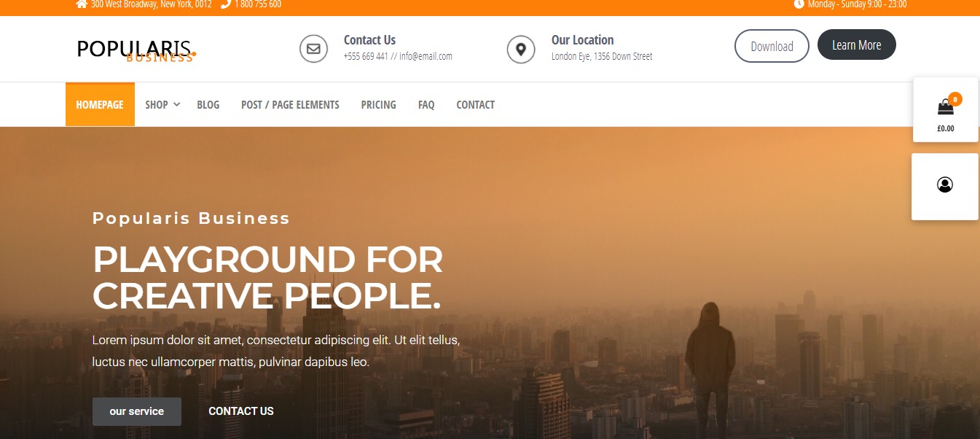Open the FAQ menu item
Image resolution: width=980 pixels, height=439 pixels.
(426, 105)
